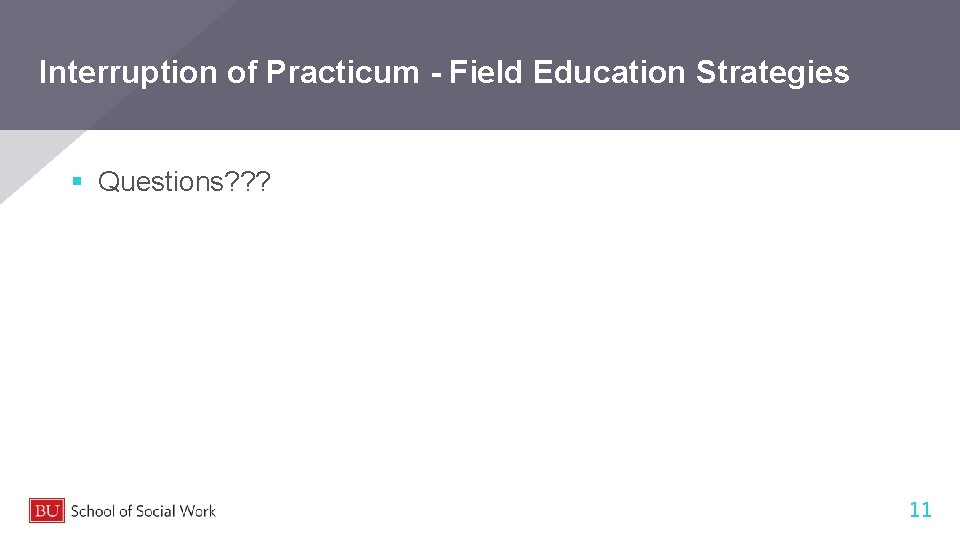Click the slide number 11
This screenshot has width=960, height=540.
[920, 510]
